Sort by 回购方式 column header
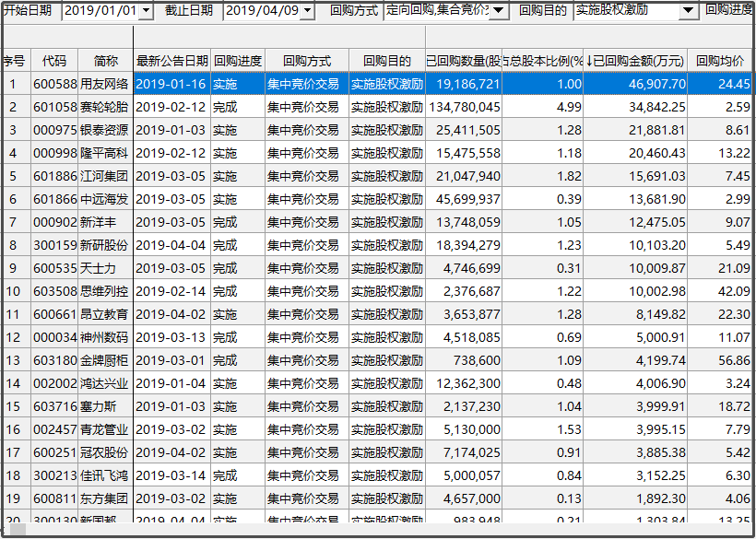 pyautogui.click(x=307, y=61)
